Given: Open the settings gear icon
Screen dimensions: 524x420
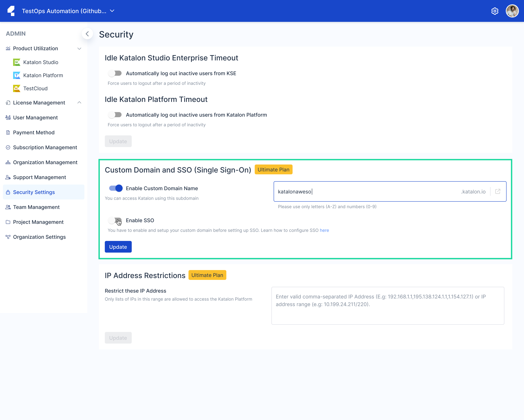Looking at the screenshot, I should 495,11.
